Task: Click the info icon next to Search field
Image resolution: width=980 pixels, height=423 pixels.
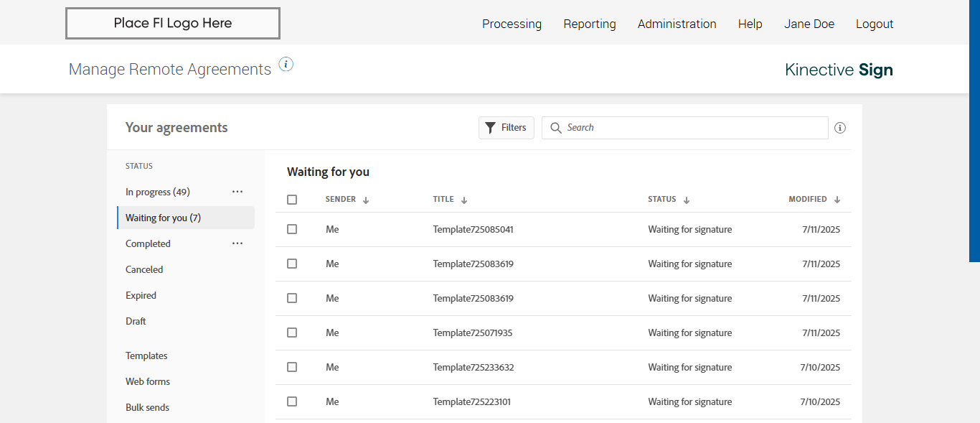Action: pyautogui.click(x=840, y=128)
